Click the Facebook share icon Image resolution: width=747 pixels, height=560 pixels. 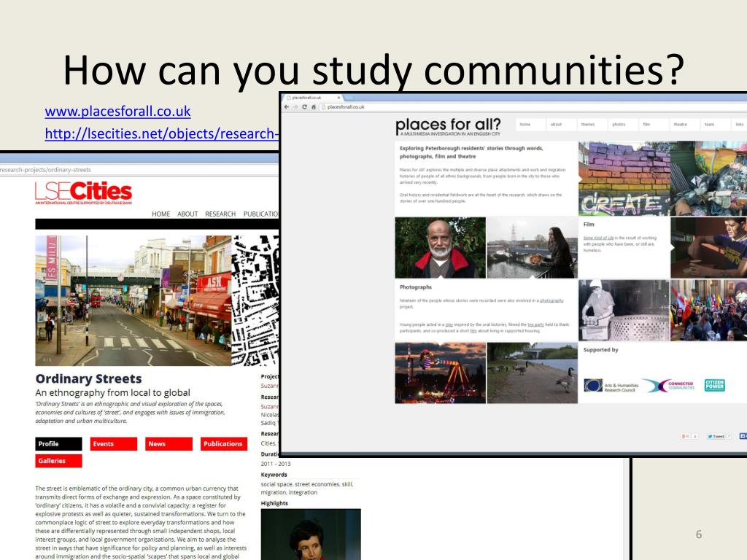[x=743, y=436]
